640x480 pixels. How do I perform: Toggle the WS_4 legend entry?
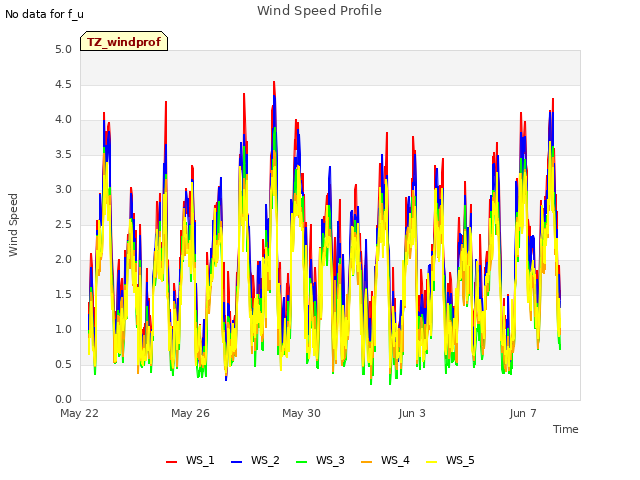click(x=385, y=460)
